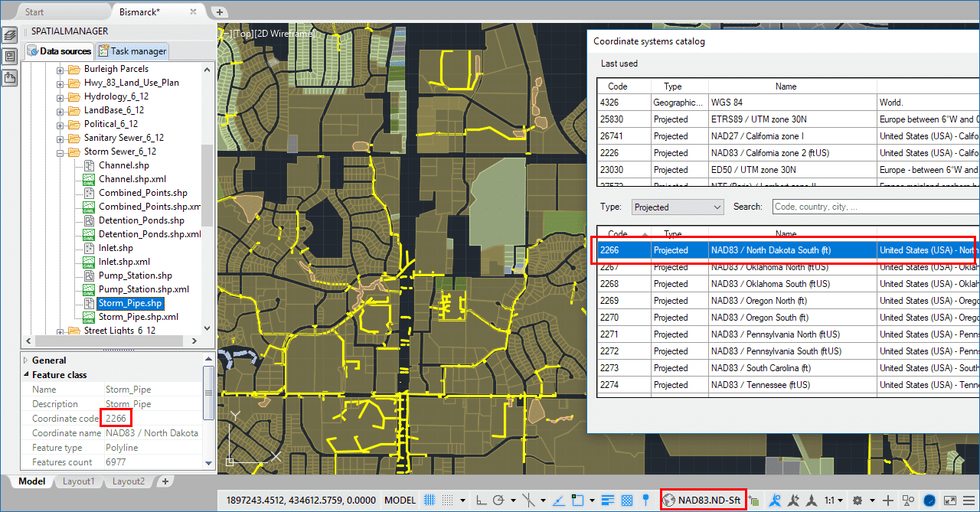Viewport: 980px width, 512px height.
Task: Click the blue annotation scale figure icon
Action: tap(776, 501)
